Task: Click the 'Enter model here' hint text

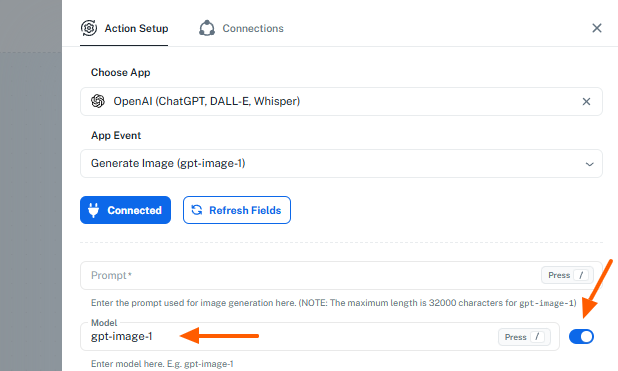Action: tap(162, 364)
